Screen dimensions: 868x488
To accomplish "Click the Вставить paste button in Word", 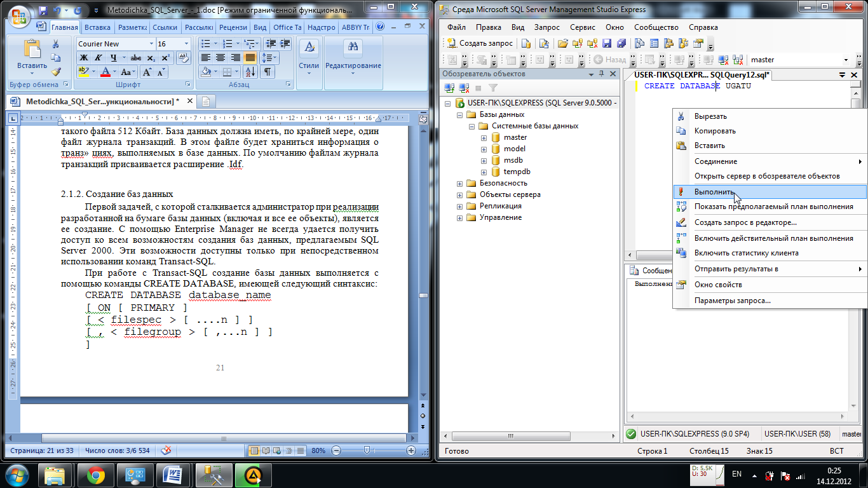I will pos(32,57).
